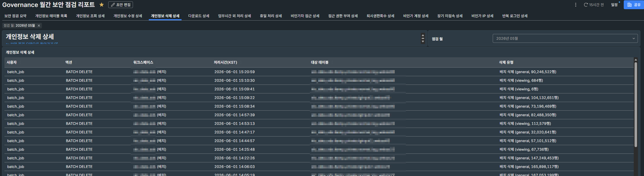This screenshot has width=644, height=176.
Task: Refresh the dashboard showing 15시간 전
Action: tap(593, 5)
